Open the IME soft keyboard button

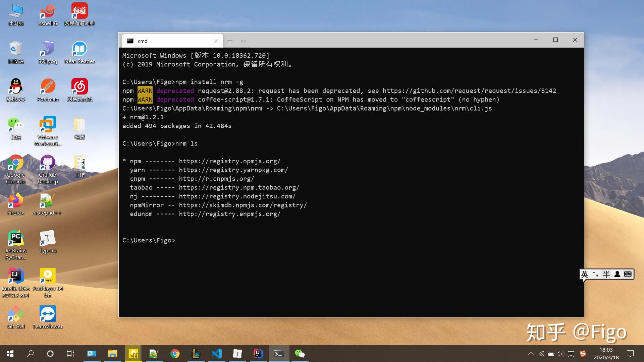tap(628, 274)
